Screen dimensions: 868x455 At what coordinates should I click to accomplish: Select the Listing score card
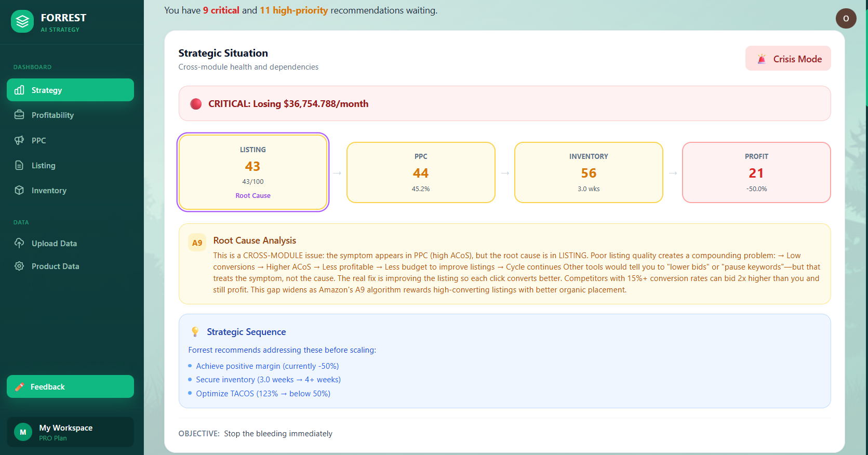click(253, 172)
